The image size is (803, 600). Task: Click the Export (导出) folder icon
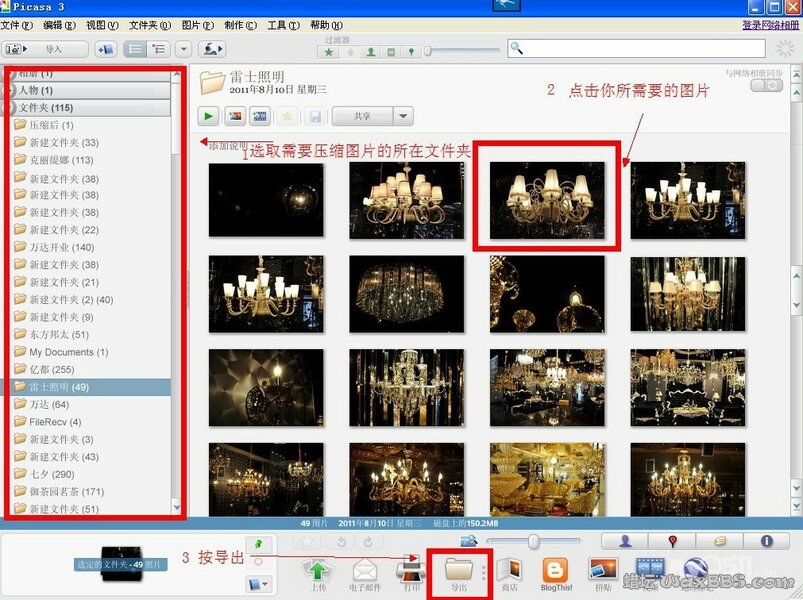pyautogui.click(x=458, y=571)
